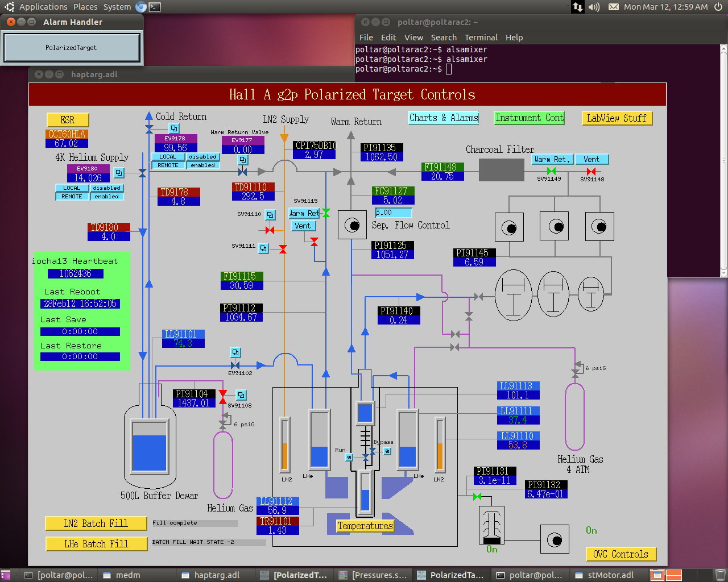Select enabled for EV9178
Viewport: 728px width, 582px height.
tap(203, 165)
